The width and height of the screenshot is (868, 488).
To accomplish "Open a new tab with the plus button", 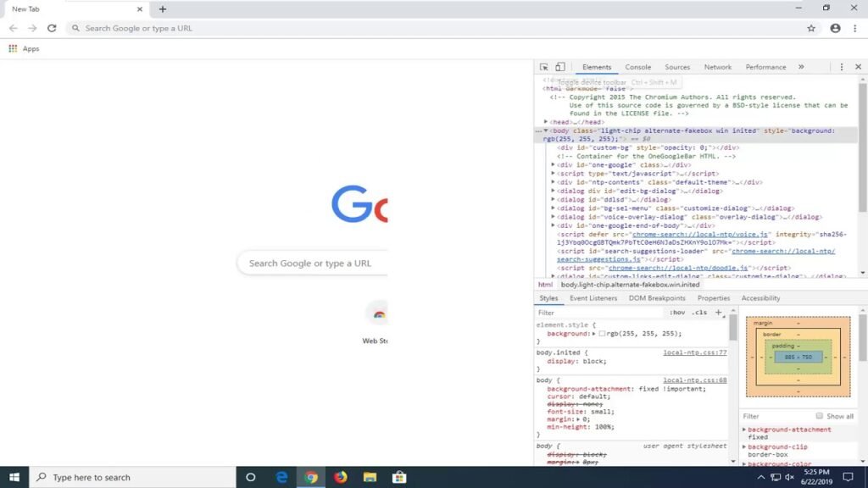I will (163, 9).
